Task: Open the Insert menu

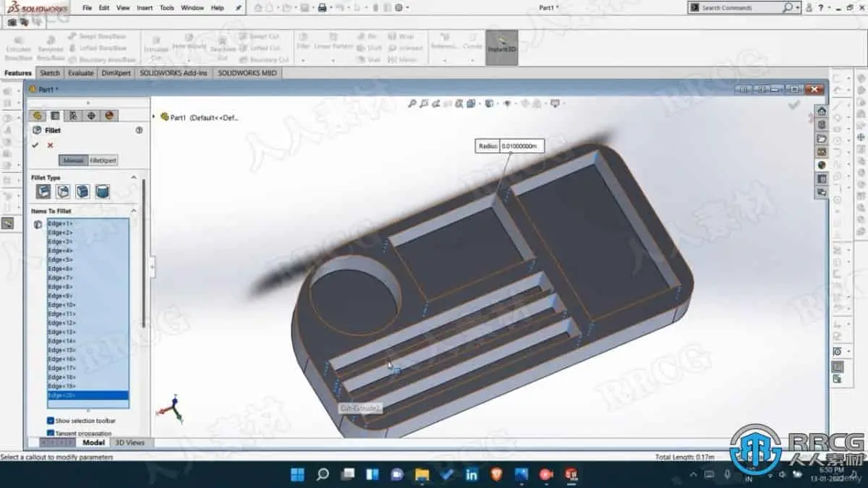Action: point(145,8)
